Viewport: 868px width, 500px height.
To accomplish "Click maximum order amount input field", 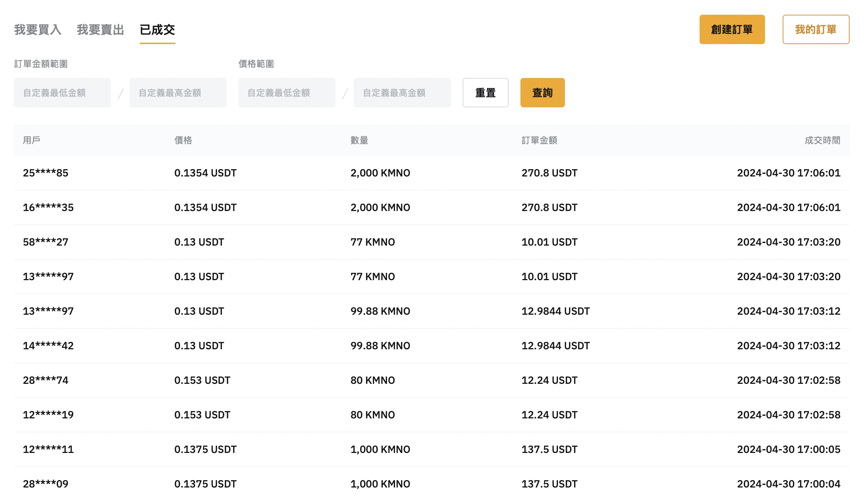I will point(178,93).
